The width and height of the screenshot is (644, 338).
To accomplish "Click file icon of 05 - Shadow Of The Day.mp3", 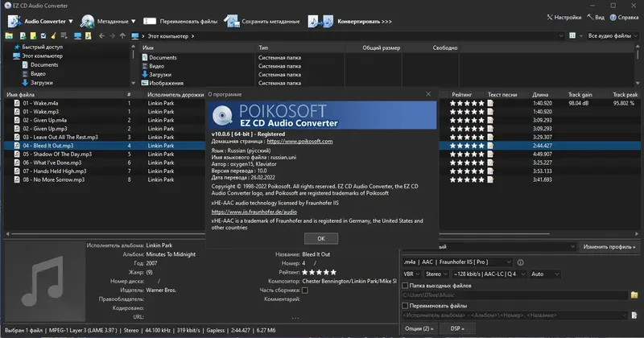I will point(17,154).
